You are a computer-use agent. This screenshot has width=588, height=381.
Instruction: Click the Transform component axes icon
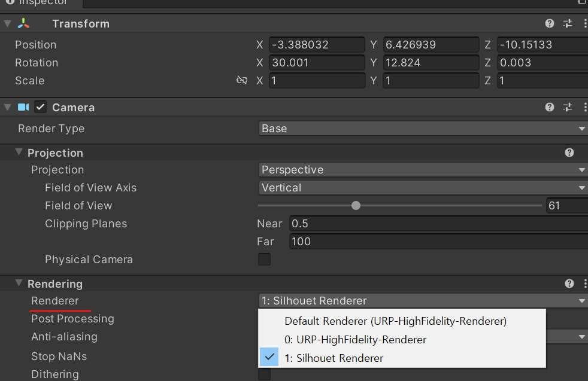coord(23,23)
